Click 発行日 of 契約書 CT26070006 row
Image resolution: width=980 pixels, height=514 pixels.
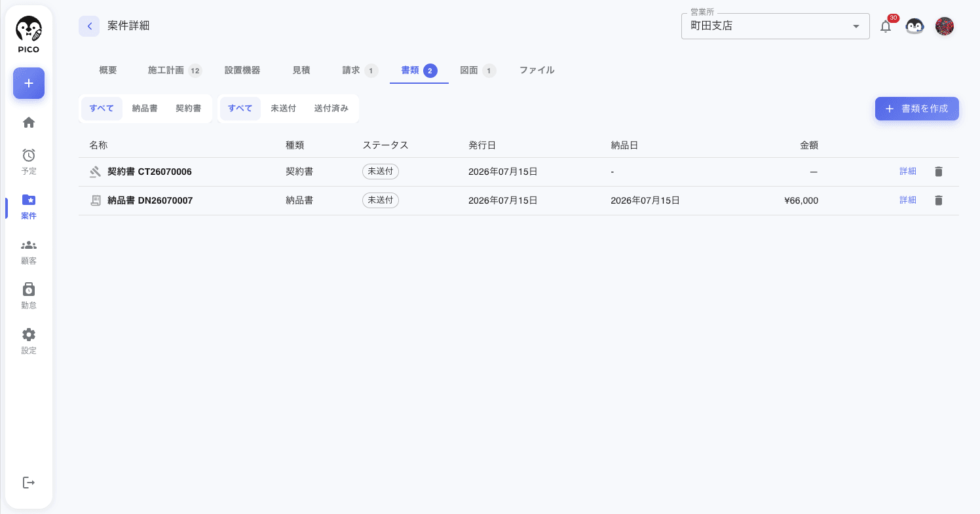[x=503, y=172]
